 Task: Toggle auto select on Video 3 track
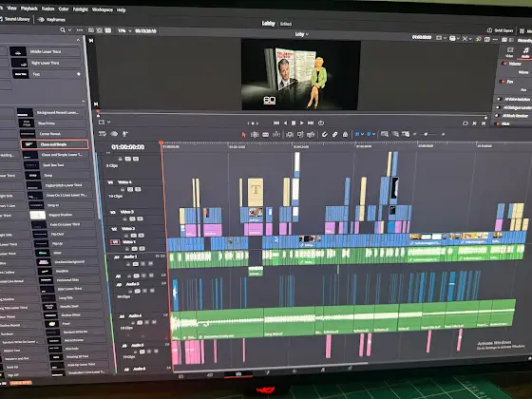coord(132,218)
